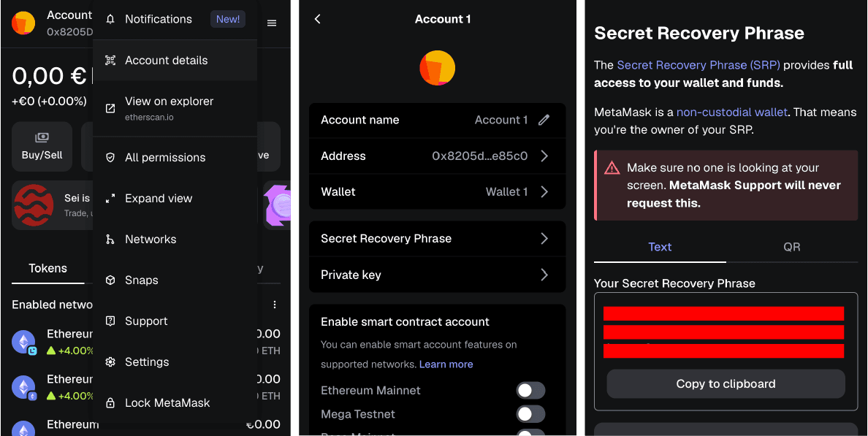Click the Snaps icon
868x436 pixels.
point(110,280)
